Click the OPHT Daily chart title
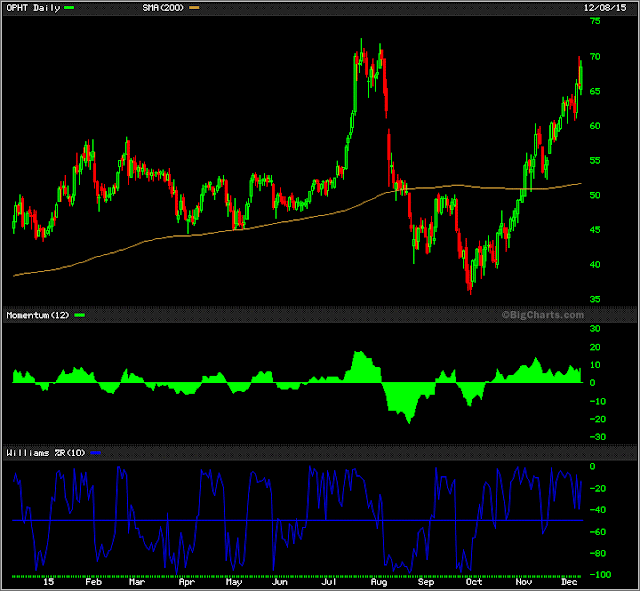 point(33,8)
